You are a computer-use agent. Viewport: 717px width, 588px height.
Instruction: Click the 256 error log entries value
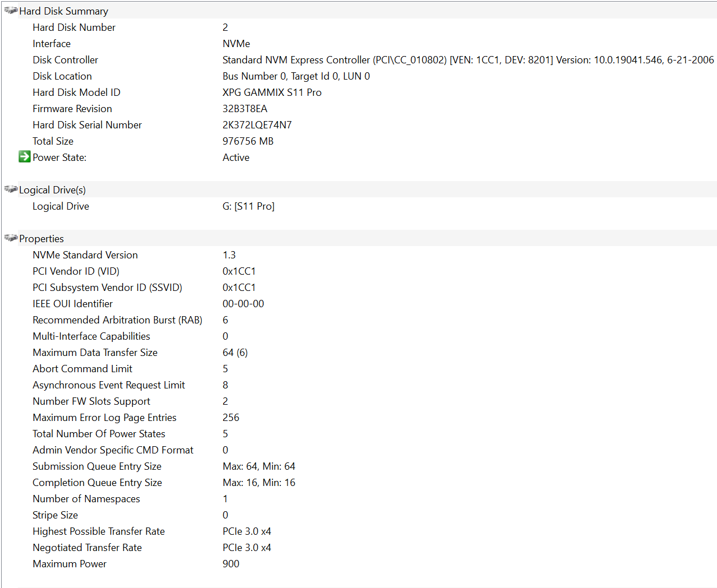pyautogui.click(x=231, y=418)
